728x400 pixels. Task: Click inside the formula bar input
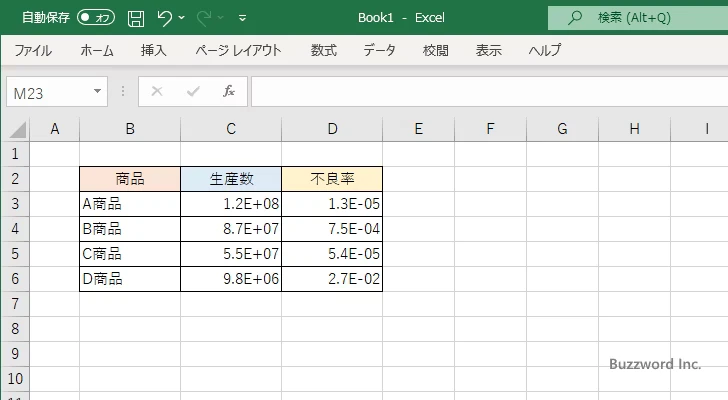pos(480,91)
